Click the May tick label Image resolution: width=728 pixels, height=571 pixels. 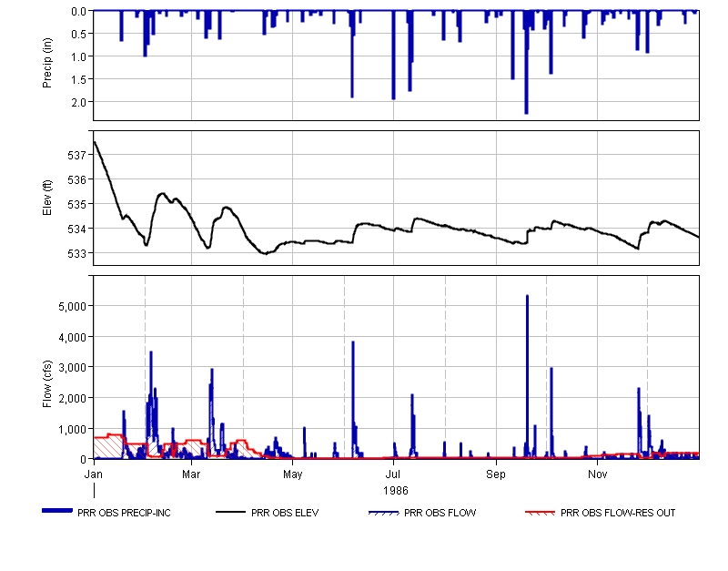292,474
